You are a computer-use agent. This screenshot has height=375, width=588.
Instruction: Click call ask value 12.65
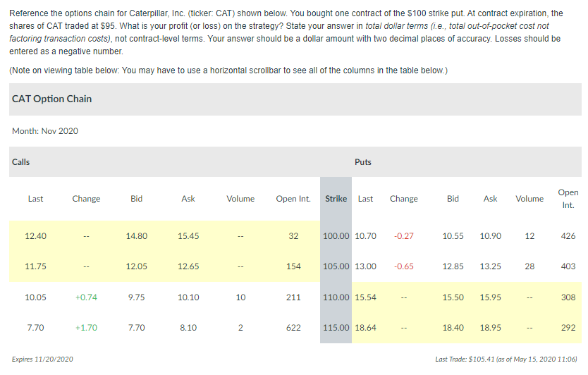click(188, 266)
